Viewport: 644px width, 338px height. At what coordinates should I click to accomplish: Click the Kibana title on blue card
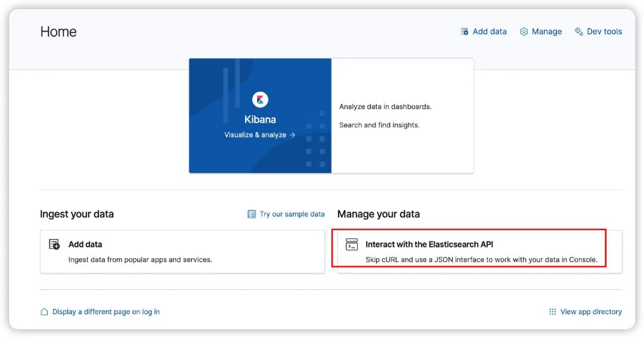click(x=260, y=119)
